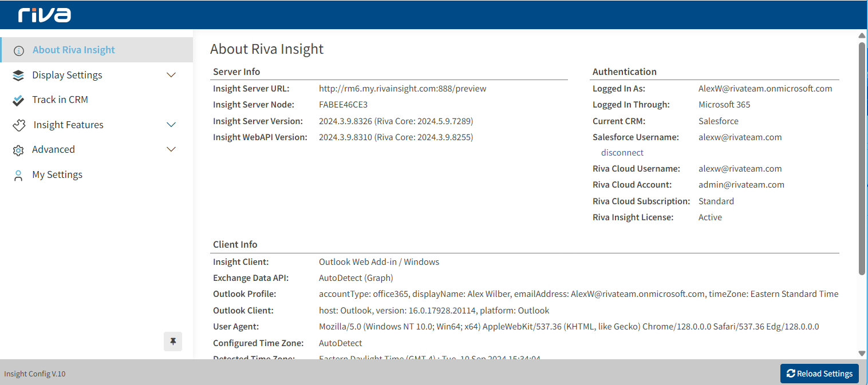Click the About Riva Insight page title
Image resolution: width=868 pixels, height=385 pixels.
coord(267,49)
